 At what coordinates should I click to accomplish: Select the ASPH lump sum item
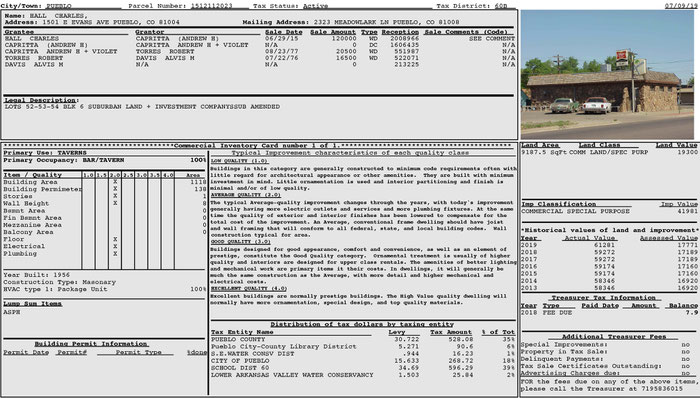12,312
